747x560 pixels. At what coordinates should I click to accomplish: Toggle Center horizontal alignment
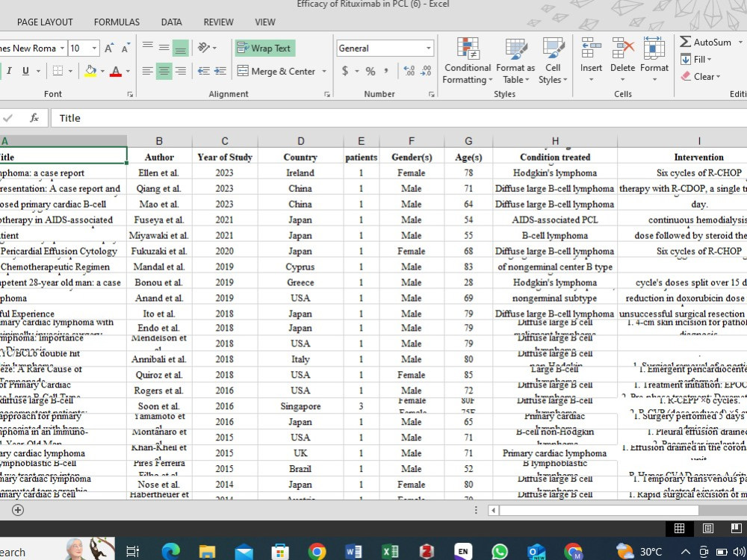(x=164, y=71)
